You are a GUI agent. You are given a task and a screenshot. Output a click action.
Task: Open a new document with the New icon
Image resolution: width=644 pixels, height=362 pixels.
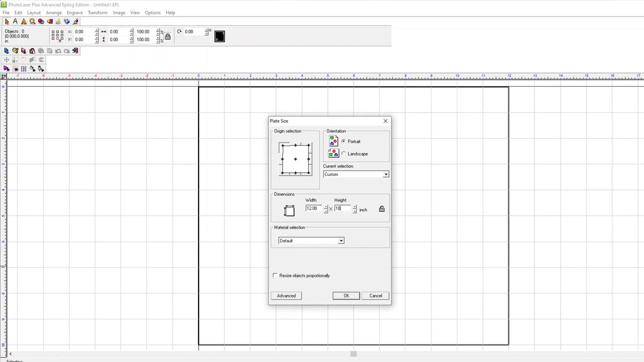coord(6,50)
